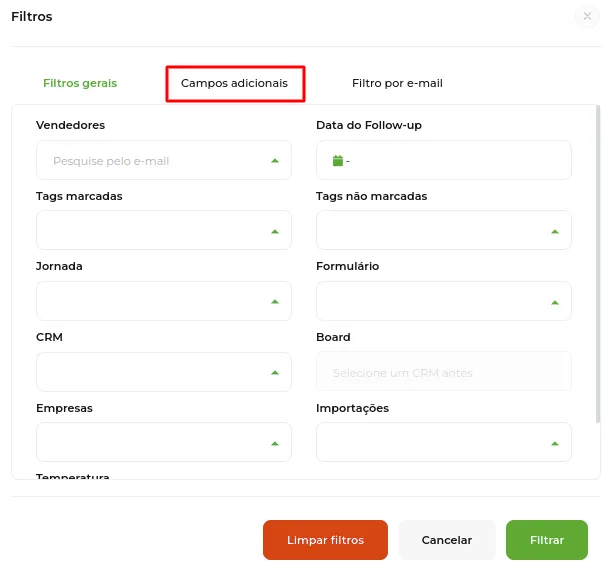Click the Cancelar button
Image resolution: width=609 pixels, height=583 pixels.
pos(447,540)
